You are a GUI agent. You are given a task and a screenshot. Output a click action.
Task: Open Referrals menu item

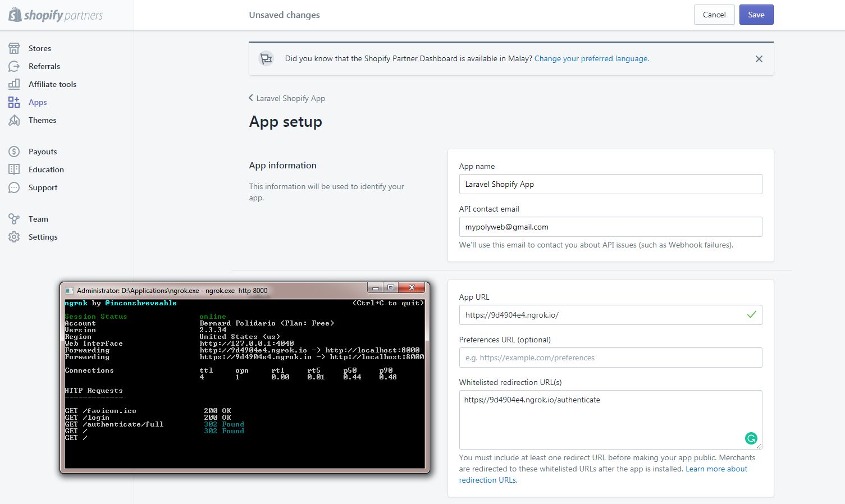pos(44,66)
